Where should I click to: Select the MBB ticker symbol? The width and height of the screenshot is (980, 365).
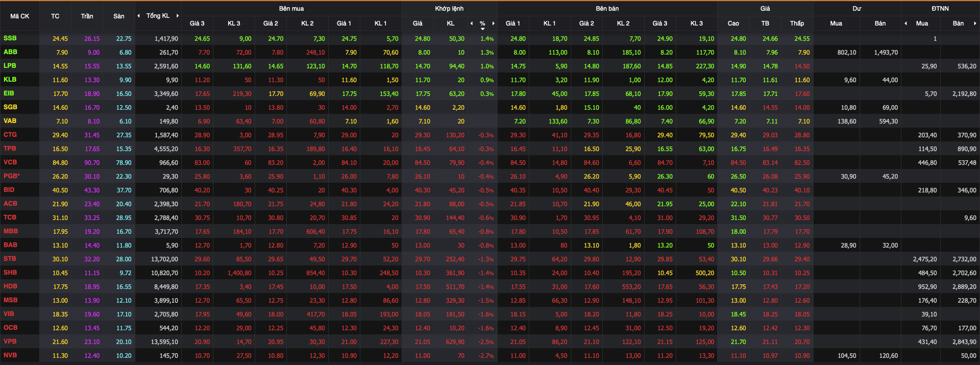pos(11,231)
